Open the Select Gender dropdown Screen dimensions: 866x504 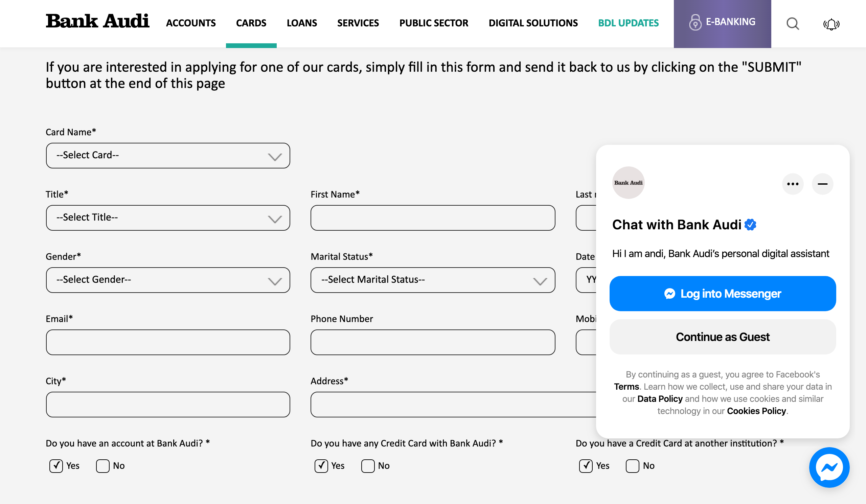(x=168, y=280)
